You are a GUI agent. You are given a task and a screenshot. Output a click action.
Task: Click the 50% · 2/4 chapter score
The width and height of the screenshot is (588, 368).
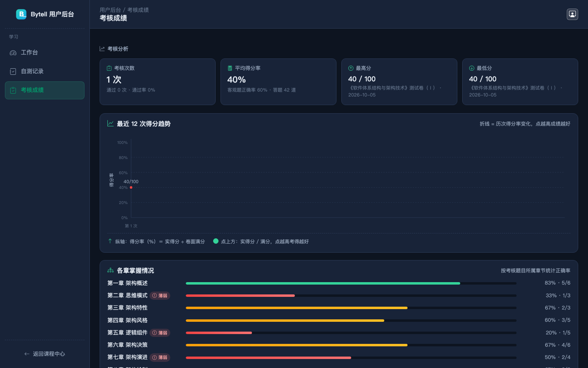pos(557,357)
